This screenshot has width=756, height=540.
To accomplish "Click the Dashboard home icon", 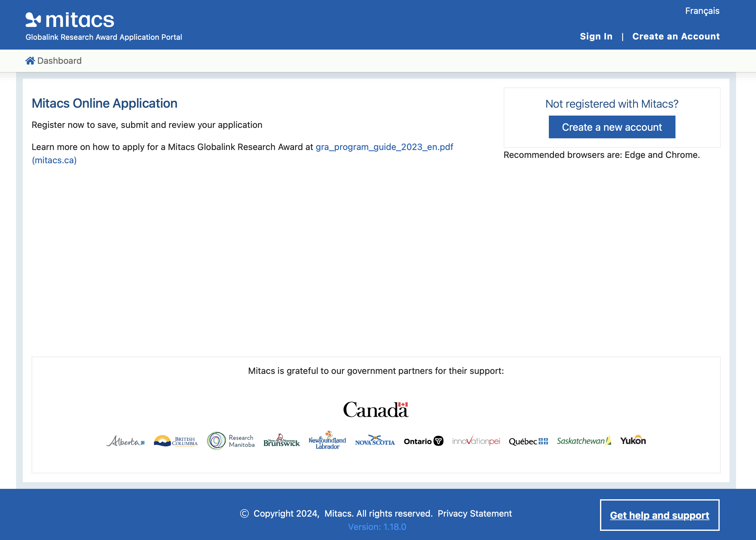I will pos(30,61).
